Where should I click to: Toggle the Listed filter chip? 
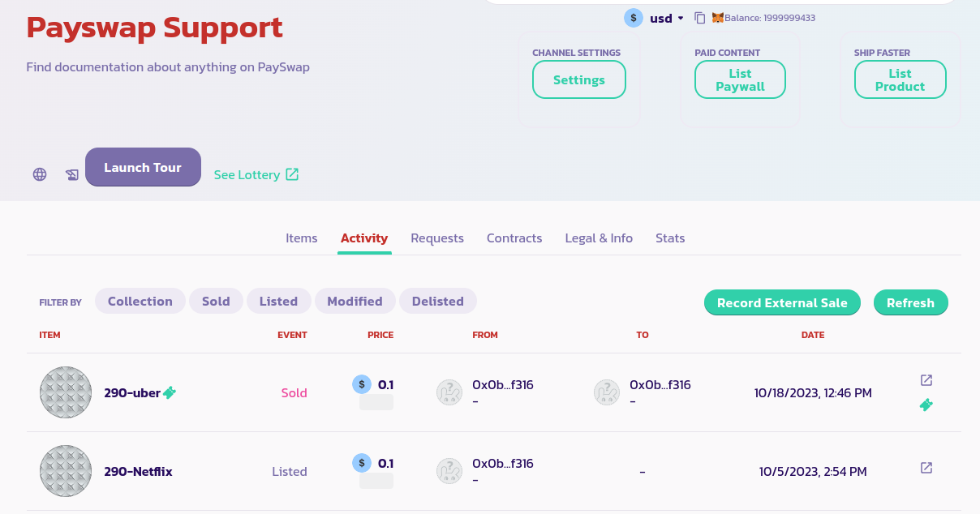coord(278,301)
